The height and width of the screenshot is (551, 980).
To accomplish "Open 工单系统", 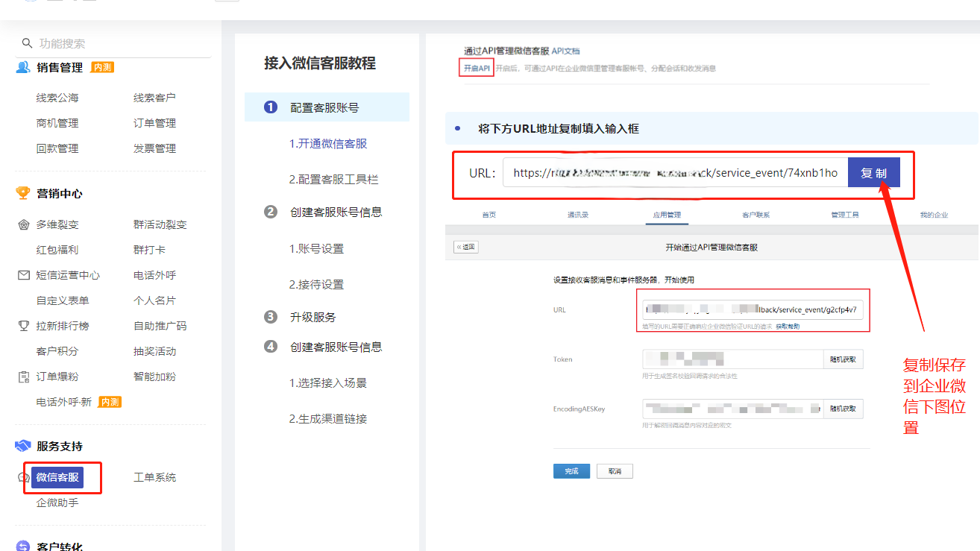I will point(154,477).
